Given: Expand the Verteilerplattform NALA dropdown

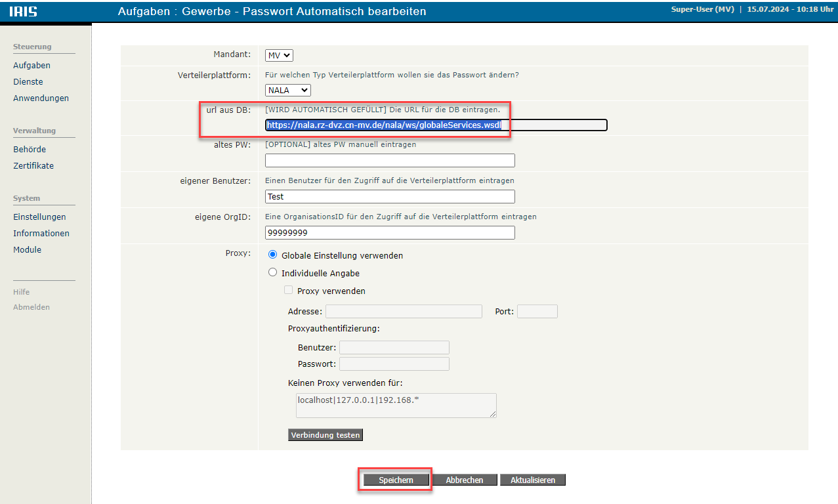Looking at the screenshot, I should pyautogui.click(x=288, y=90).
